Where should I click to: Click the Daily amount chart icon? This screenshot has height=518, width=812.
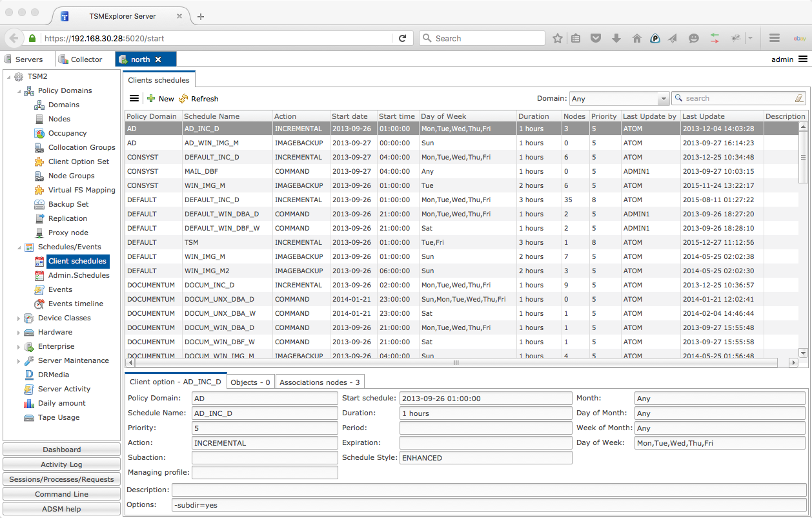coord(28,403)
